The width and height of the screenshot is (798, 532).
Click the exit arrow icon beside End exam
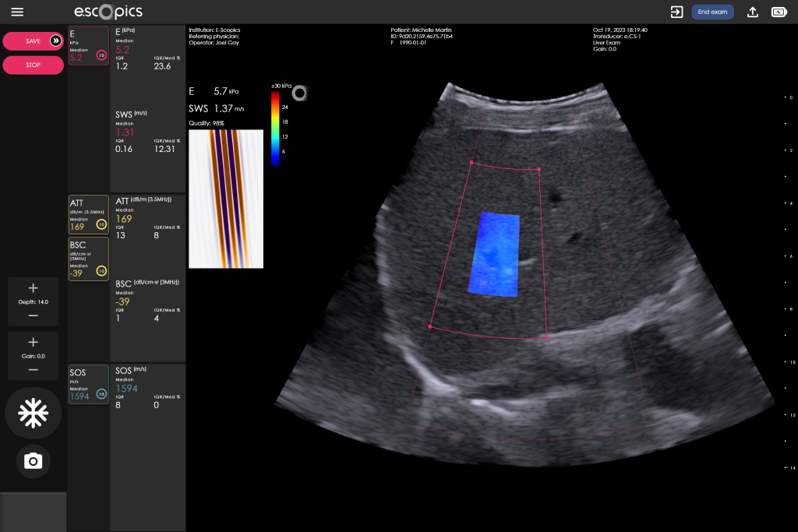coord(676,12)
